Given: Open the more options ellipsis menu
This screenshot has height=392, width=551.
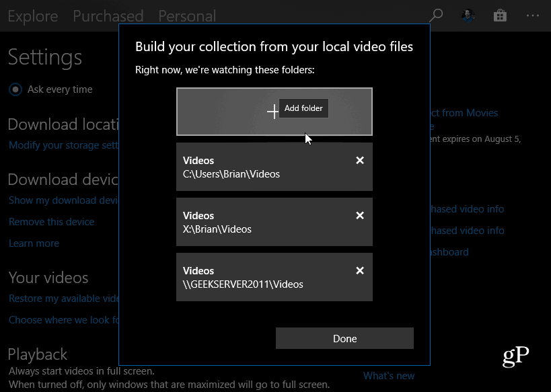Looking at the screenshot, I should coord(533,15).
